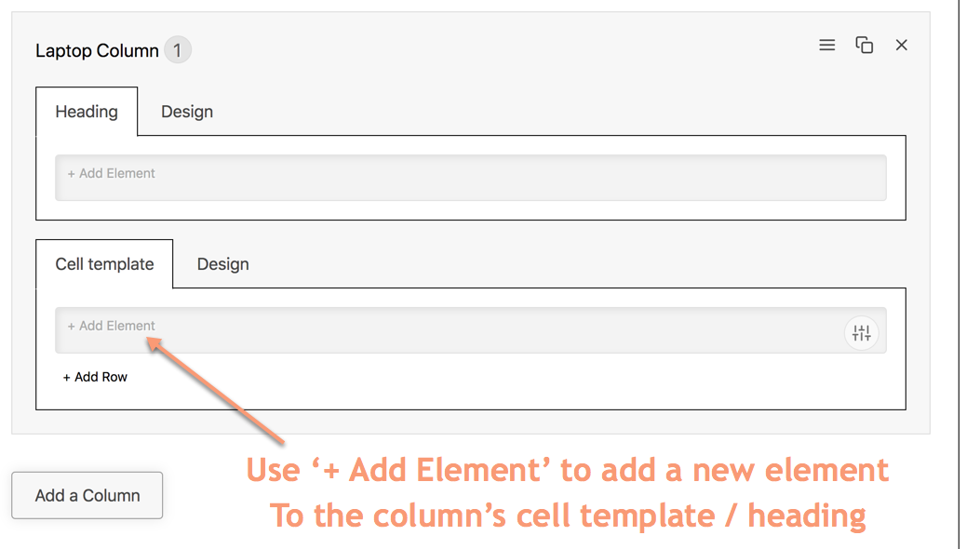This screenshot has height=549, width=980.
Task: Click the orange 'Use + Add Element' annotation text
Action: (568, 470)
